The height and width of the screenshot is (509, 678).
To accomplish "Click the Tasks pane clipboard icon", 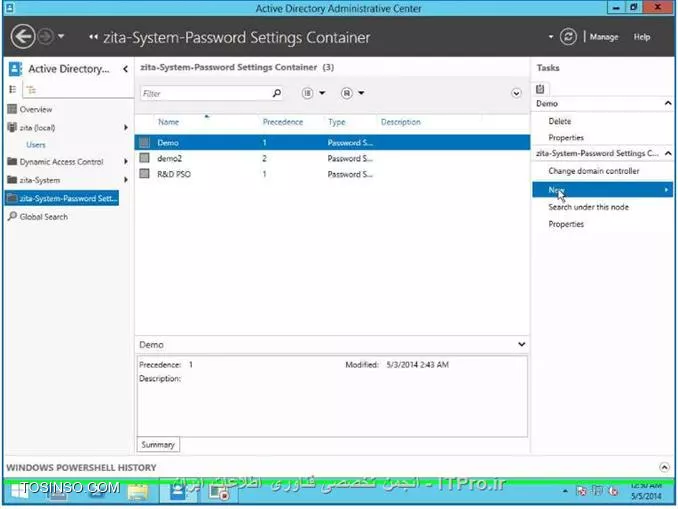I will (x=540, y=89).
